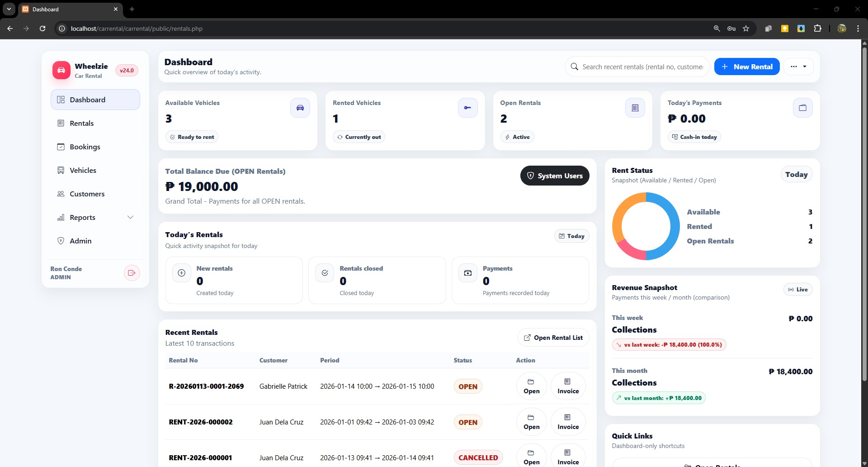This screenshot has height=467, width=868.
Task: Open the browser tab search dropdown arrow
Action: [9, 9]
